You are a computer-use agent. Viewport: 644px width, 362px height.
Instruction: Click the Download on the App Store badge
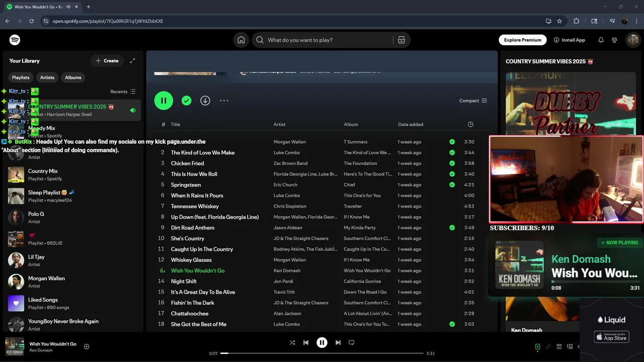point(611,337)
